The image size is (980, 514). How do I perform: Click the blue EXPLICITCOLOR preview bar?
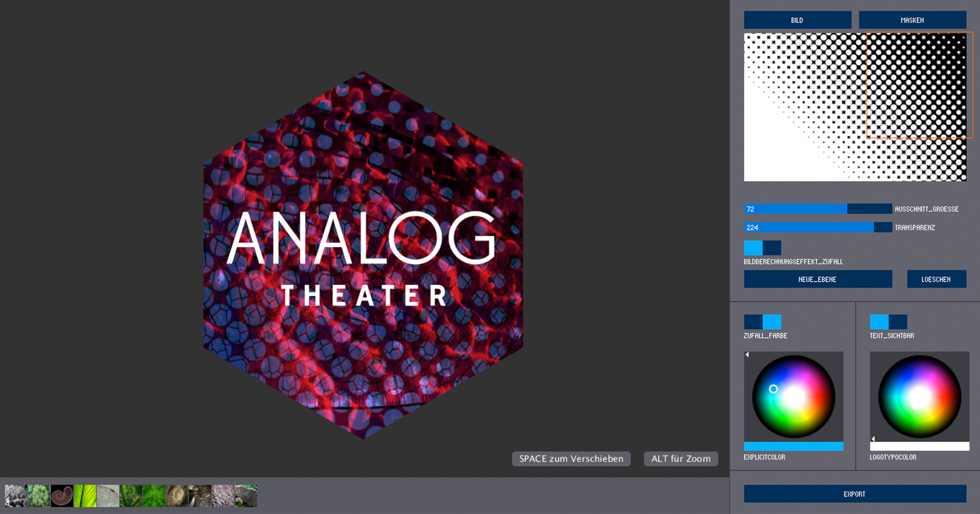pyautogui.click(x=793, y=446)
